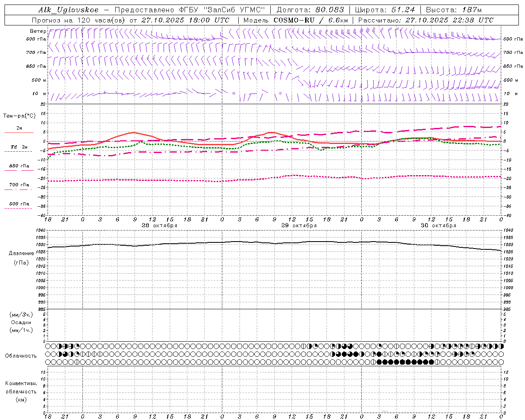Click the Давление panel label

click(21, 253)
